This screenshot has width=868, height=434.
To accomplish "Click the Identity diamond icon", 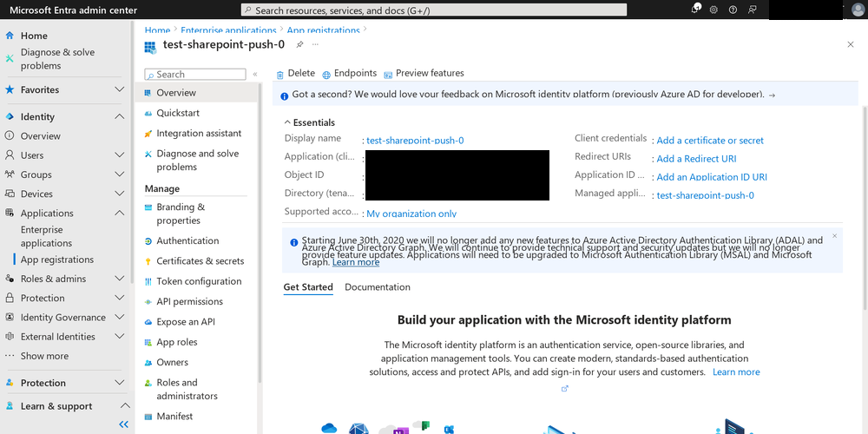I will 10,117.
